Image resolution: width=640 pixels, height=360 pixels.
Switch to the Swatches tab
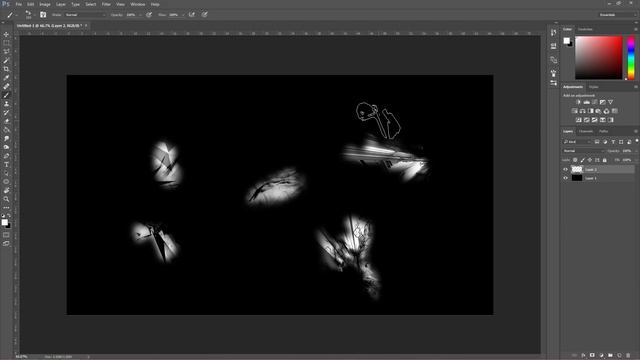(x=585, y=29)
